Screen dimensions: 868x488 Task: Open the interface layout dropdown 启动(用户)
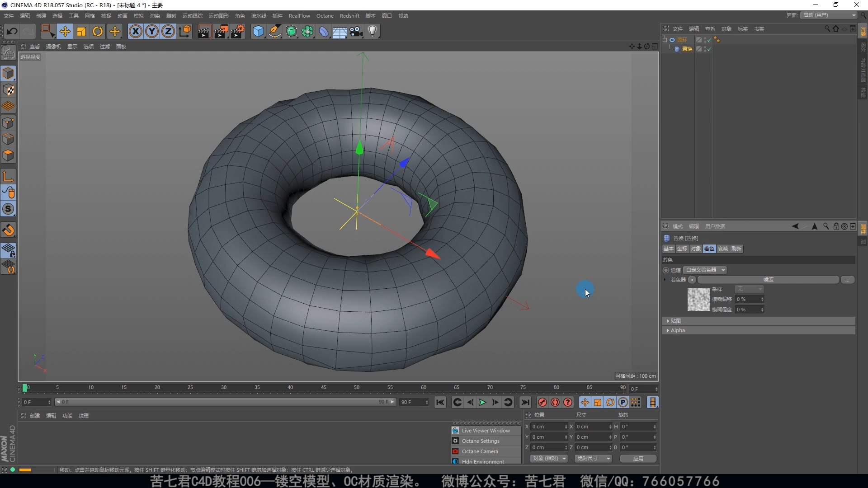(829, 15)
